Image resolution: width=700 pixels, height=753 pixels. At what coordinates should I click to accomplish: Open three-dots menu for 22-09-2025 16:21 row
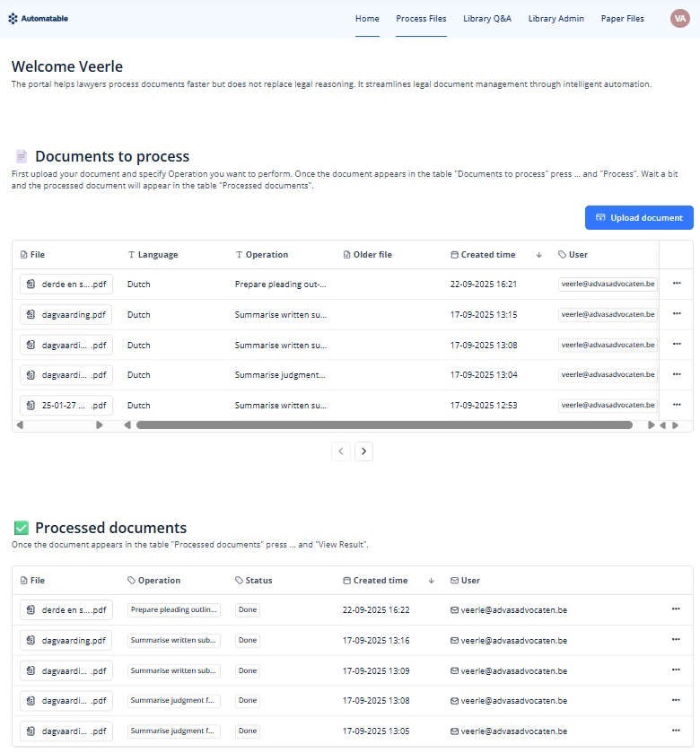pos(677,284)
